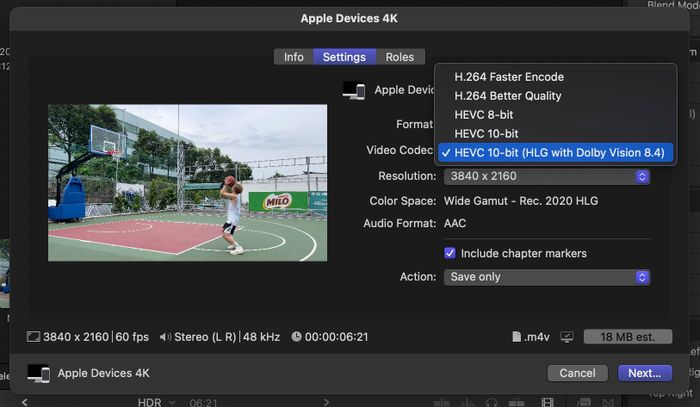Select H.264 Better Quality codec option
This screenshot has height=407, width=700.
pos(507,96)
